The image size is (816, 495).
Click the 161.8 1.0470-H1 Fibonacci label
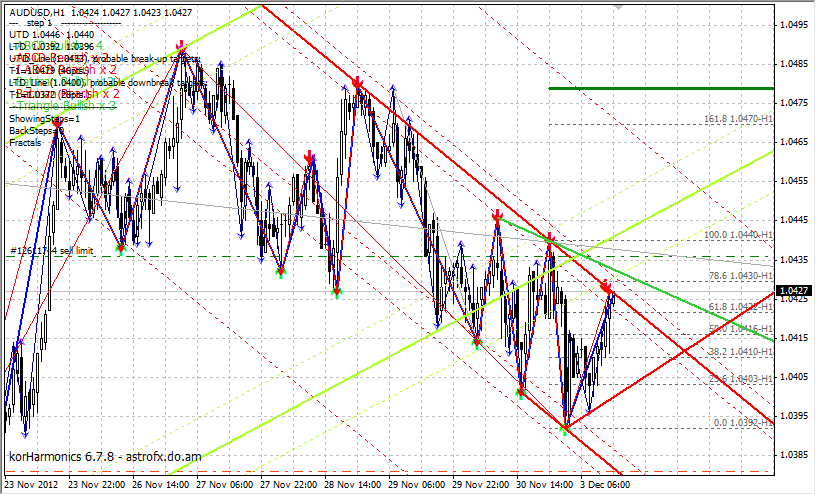pos(738,119)
